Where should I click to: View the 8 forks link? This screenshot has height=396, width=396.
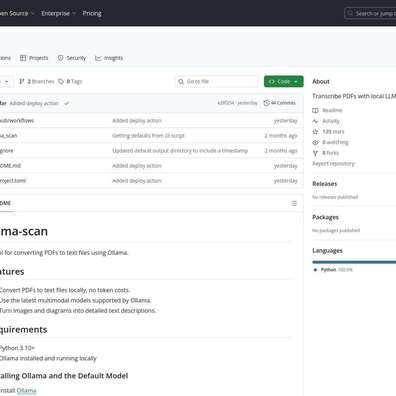coord(330,153)
